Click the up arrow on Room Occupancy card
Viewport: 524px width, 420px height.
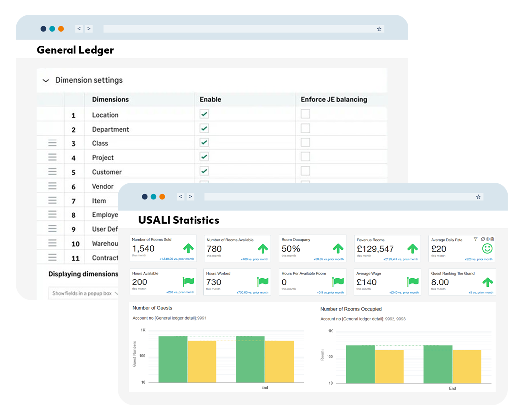coord(338,247)
